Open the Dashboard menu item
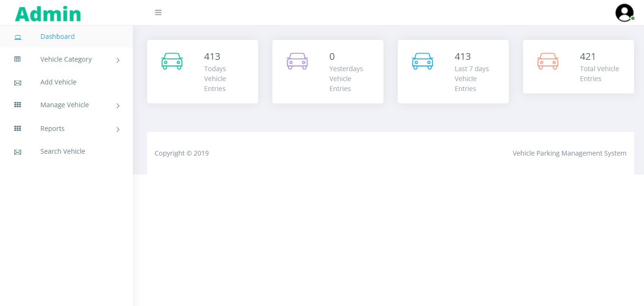 57,37
